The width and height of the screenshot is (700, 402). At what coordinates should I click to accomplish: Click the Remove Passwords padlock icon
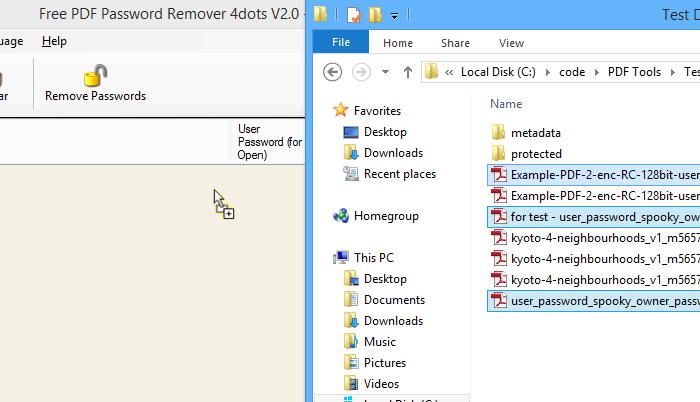coord(95,77)
